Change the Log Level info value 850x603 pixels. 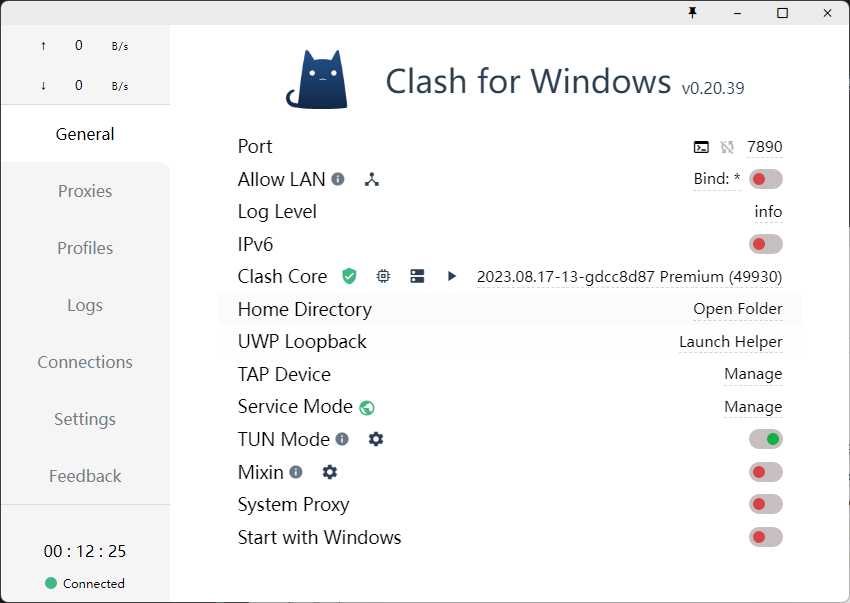click(768, 212)
